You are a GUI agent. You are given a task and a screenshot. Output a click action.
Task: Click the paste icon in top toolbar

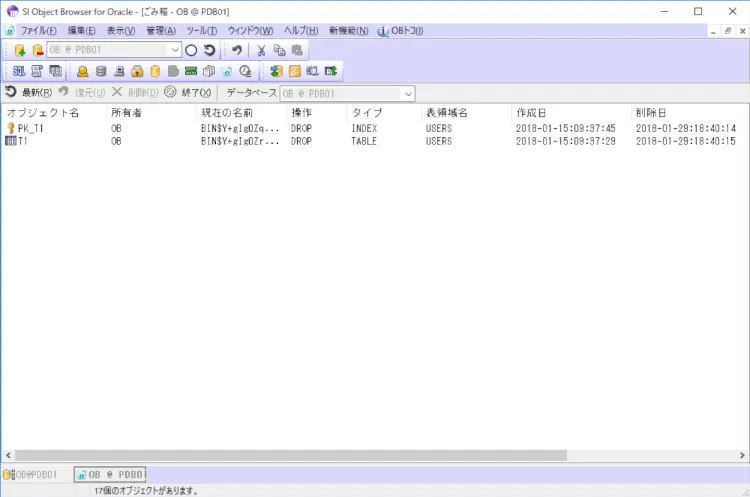click(297, 50)
